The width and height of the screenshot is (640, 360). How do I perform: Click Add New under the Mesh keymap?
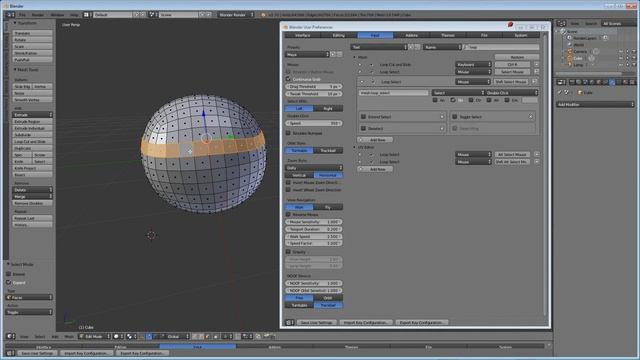coord(375,140)
